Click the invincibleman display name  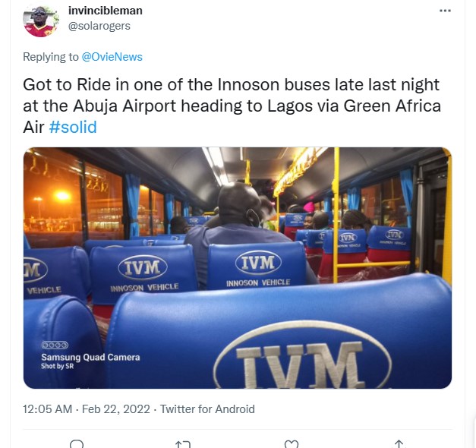pos(106,11)
